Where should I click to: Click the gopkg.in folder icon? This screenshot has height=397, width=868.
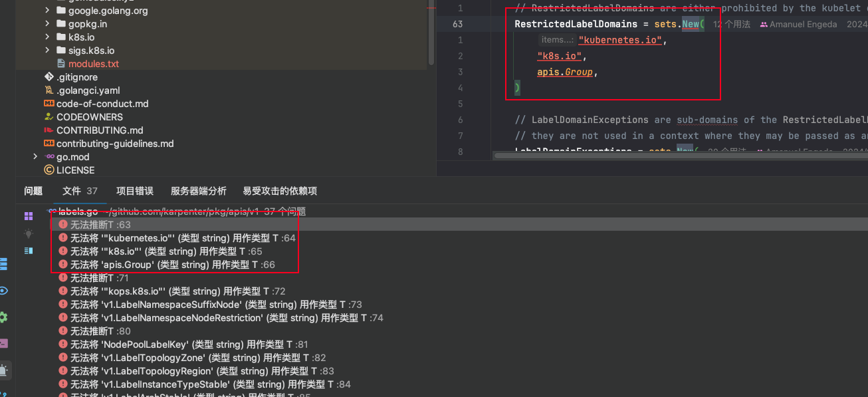61,24
